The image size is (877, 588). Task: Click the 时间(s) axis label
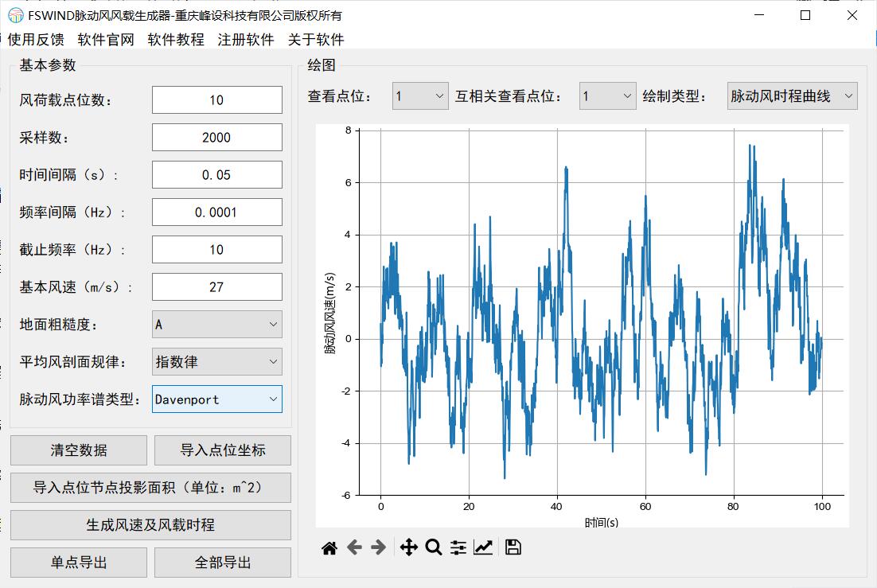(602, 523)
